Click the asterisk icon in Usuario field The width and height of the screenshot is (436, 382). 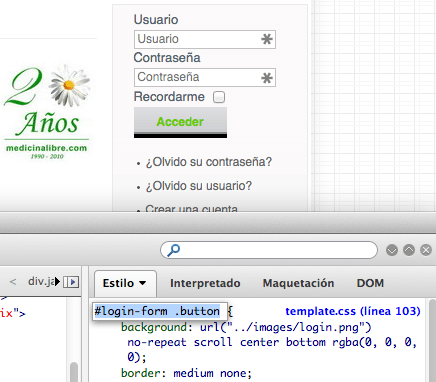(x=267, y=39)
